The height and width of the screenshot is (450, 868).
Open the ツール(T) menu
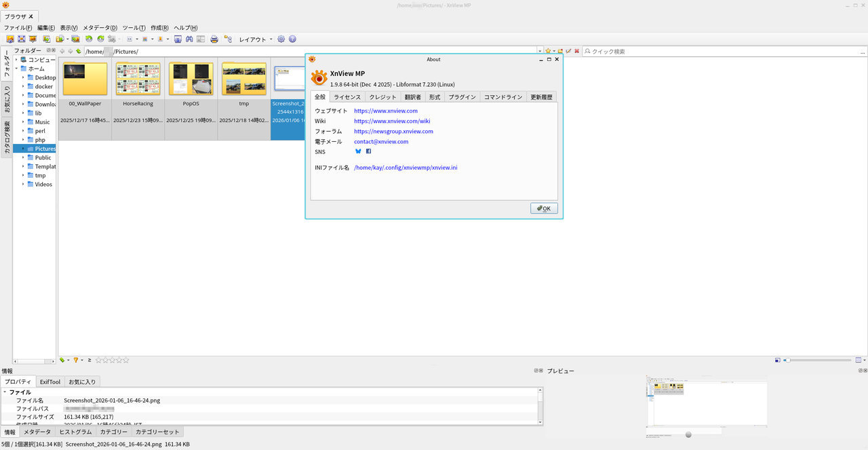(134, 28)
